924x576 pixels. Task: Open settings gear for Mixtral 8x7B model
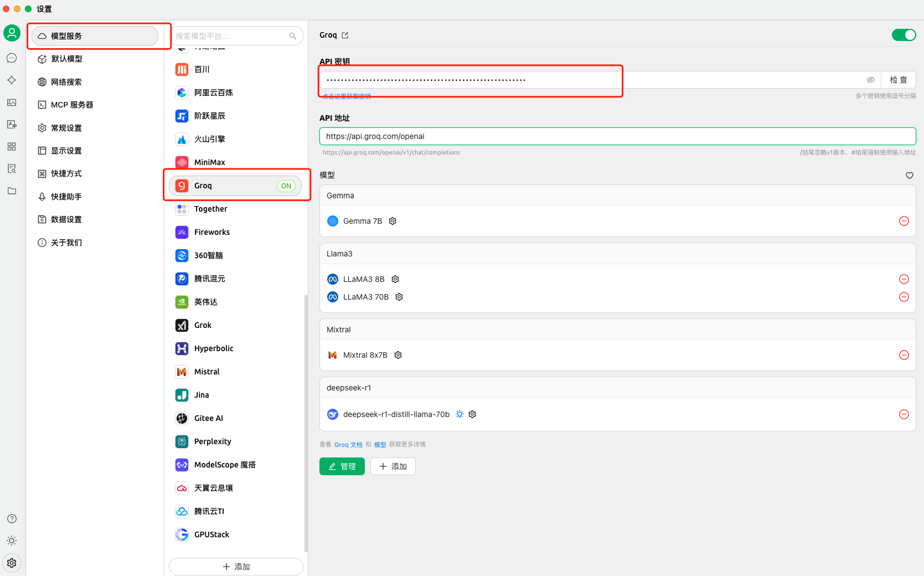tap(398, 354)
